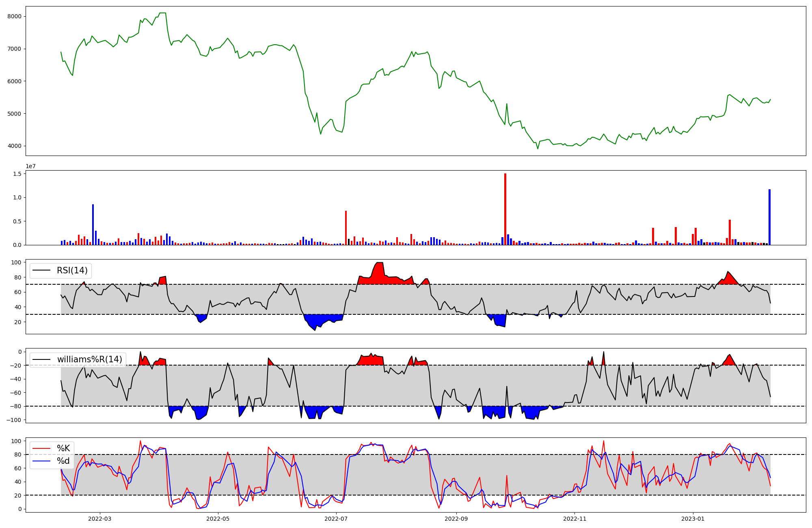Click the red line swatch beside %K
The image size is (812, 528).
pos(42,448)
